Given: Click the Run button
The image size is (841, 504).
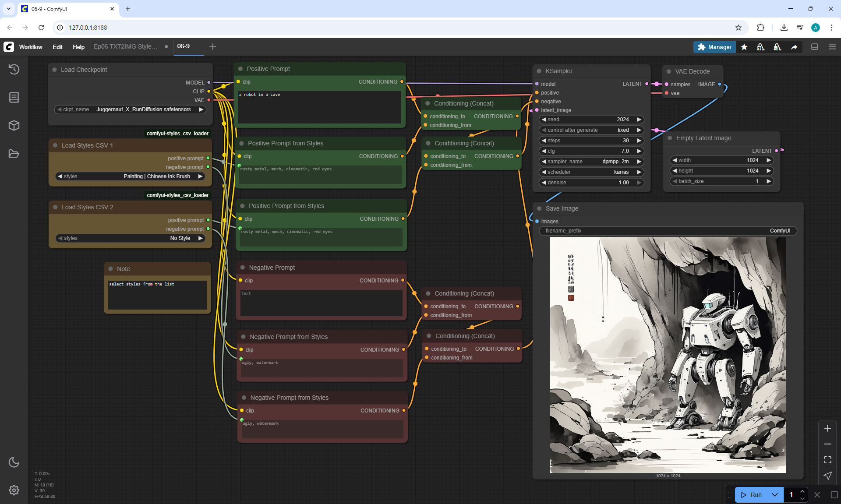Looking at the screenshot, I should [x=752, y=495].
